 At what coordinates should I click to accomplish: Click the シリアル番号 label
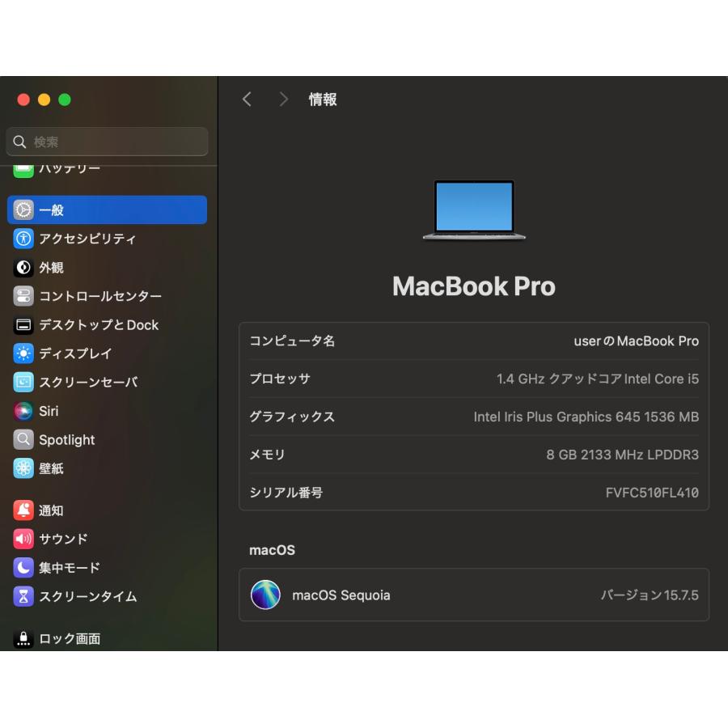click(286, 493)
